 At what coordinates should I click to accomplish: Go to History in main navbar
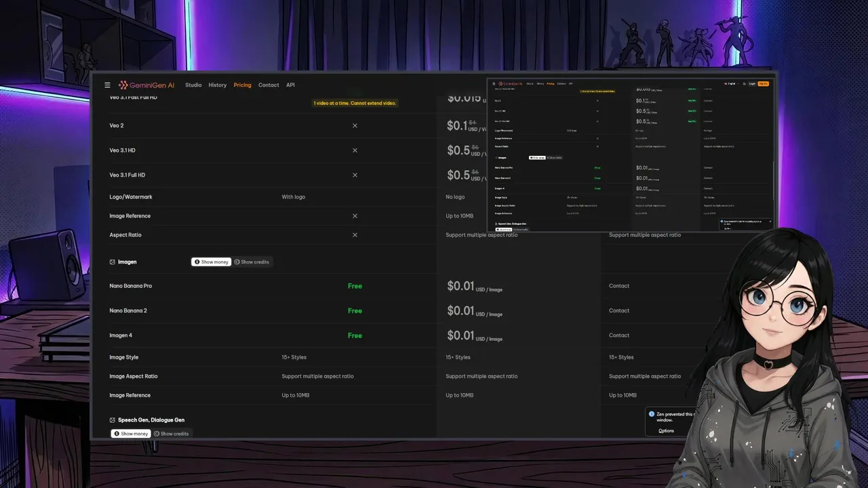pyautogui.click(x=218, y=85)
